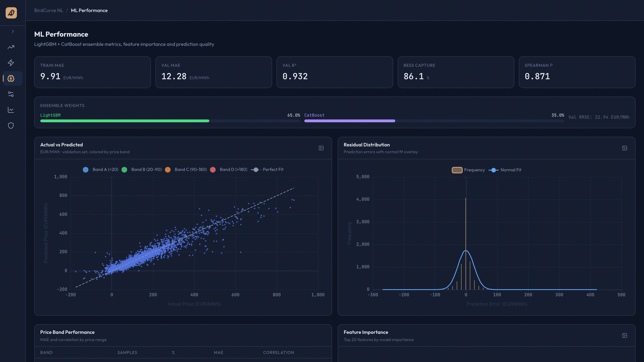Toggle Frequency legend series
Viewport: 644px width, 362px height.
pyautogui.click(x=468, y=170)
